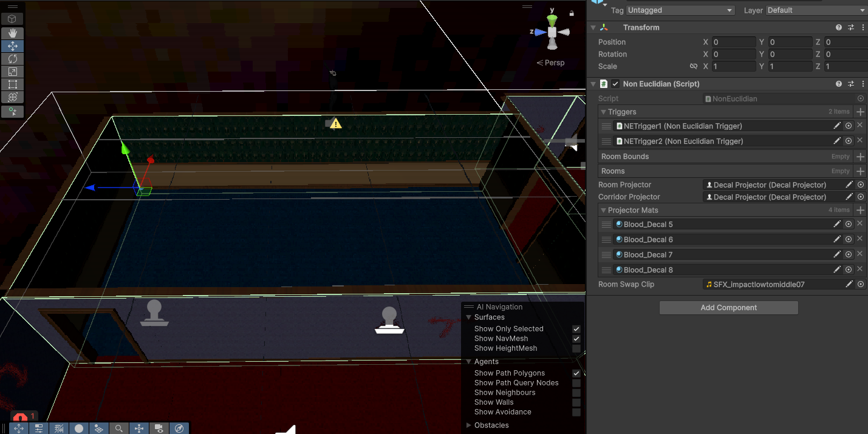This screenshot has width=868, height=434.
Task: Expand the Obstacles section
Action: pyautogui.click(x=468, y=426)
